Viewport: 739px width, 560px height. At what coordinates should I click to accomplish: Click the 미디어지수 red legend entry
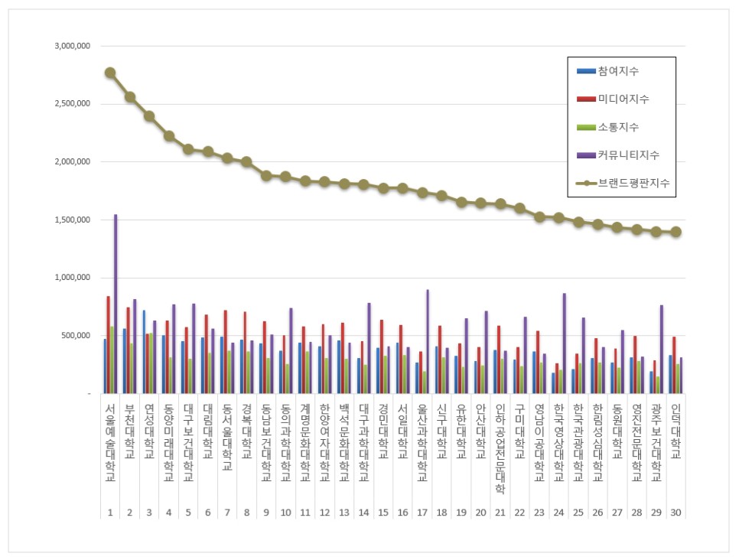(613, 99)
